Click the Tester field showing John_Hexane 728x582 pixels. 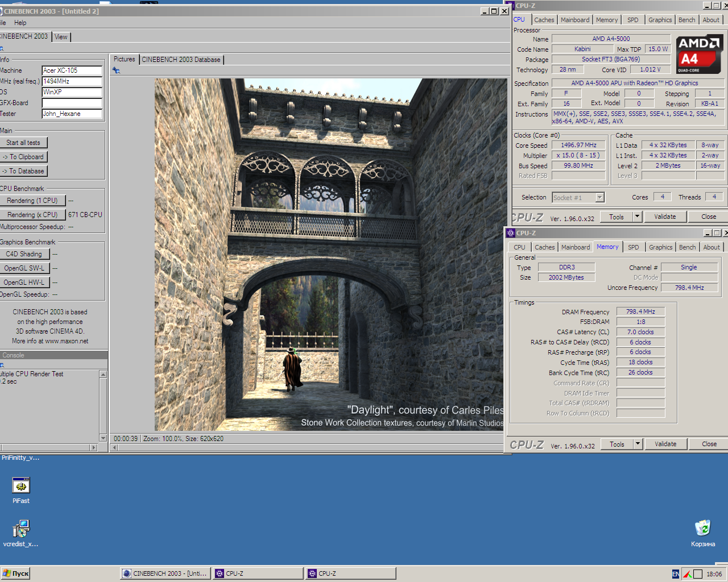(72, 114)
